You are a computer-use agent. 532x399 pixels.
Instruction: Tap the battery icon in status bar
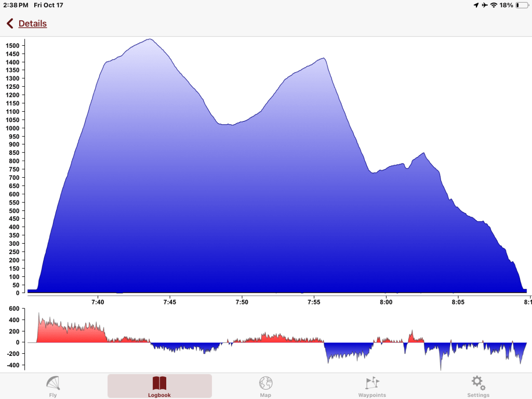(x=521, y=5)
